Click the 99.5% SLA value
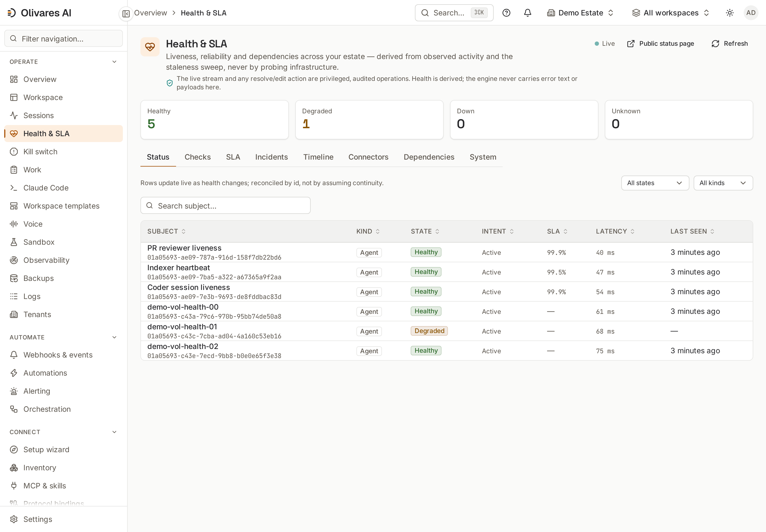766x532 pixels. click(556, 272)
